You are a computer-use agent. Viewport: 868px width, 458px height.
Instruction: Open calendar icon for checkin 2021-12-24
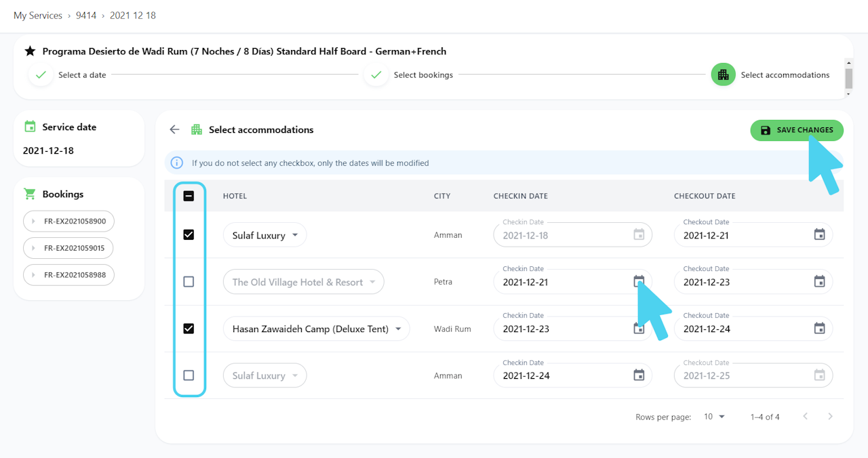[x=639, y=375]
